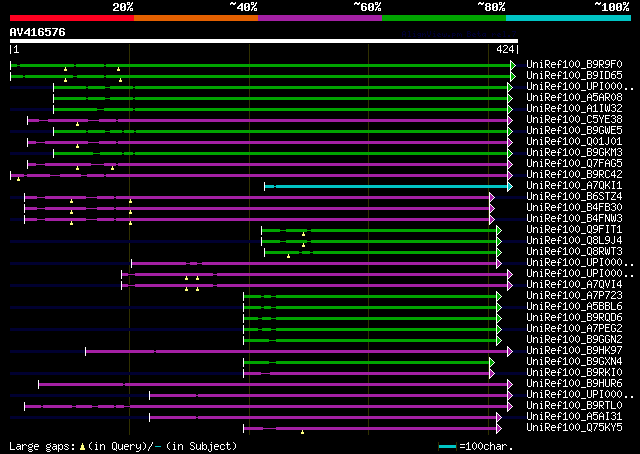Click the green alignment bar of B9GXN4
Image resolution: width=640 pixels, height=454 pixels.
click(x=367, y=362)
